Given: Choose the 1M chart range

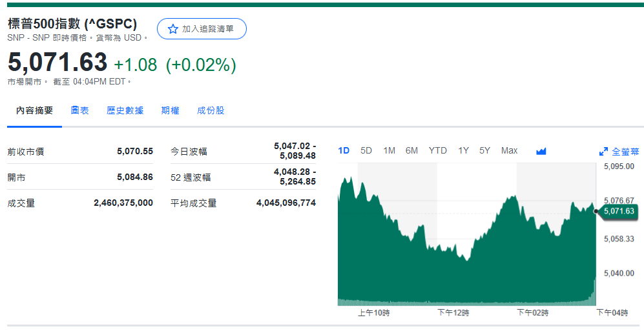Looking at the screenshot, I should [x=389, y=150].
